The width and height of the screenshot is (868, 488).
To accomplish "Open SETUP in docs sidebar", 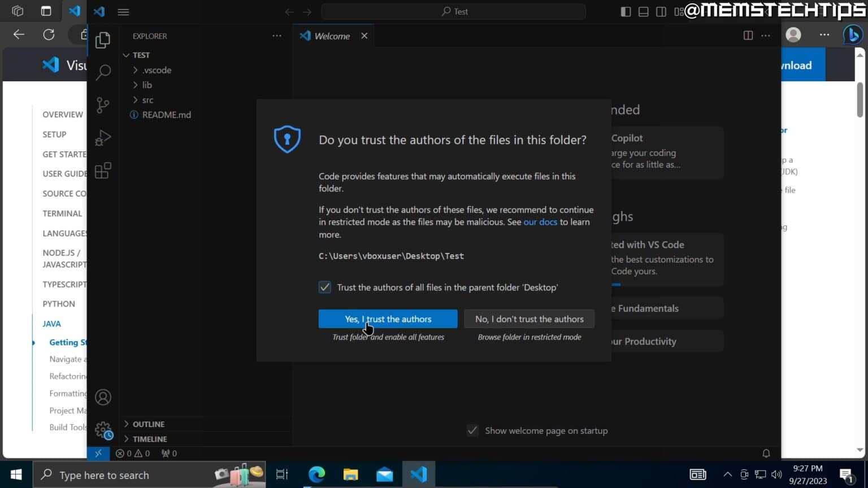I will coord(54,134).
